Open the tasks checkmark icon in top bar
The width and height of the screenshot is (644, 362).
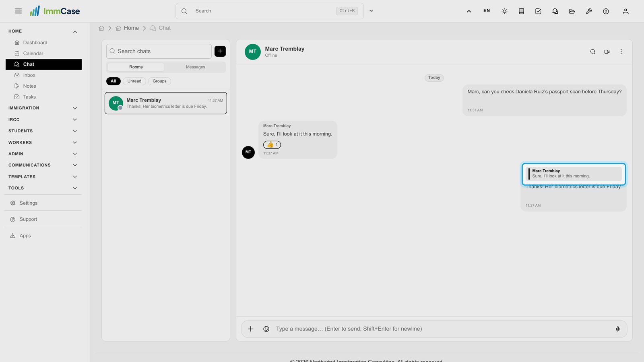538,11
